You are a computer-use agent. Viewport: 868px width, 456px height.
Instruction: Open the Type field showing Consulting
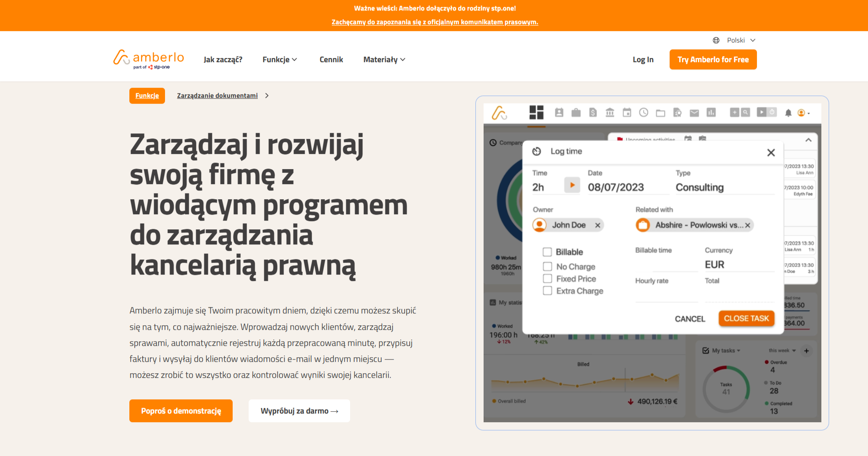click(x=725, y=187)
